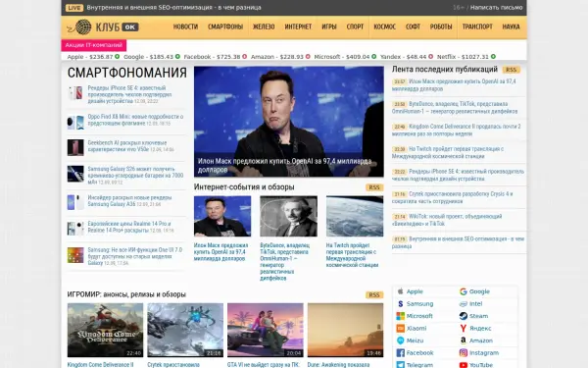Open the РОБОТЫ menu section
The image size is (588, 368).
(441, 27)
